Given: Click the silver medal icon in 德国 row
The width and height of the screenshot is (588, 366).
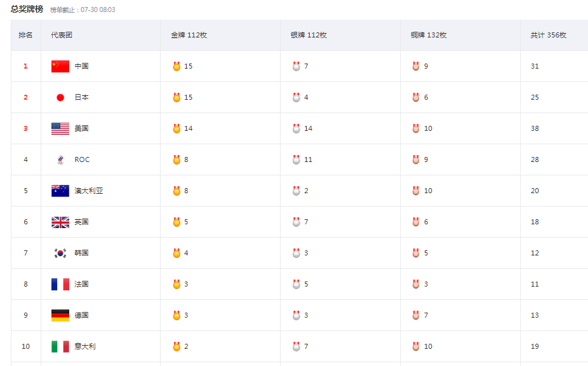Looking at the screenshot, I should coord(297,316).
